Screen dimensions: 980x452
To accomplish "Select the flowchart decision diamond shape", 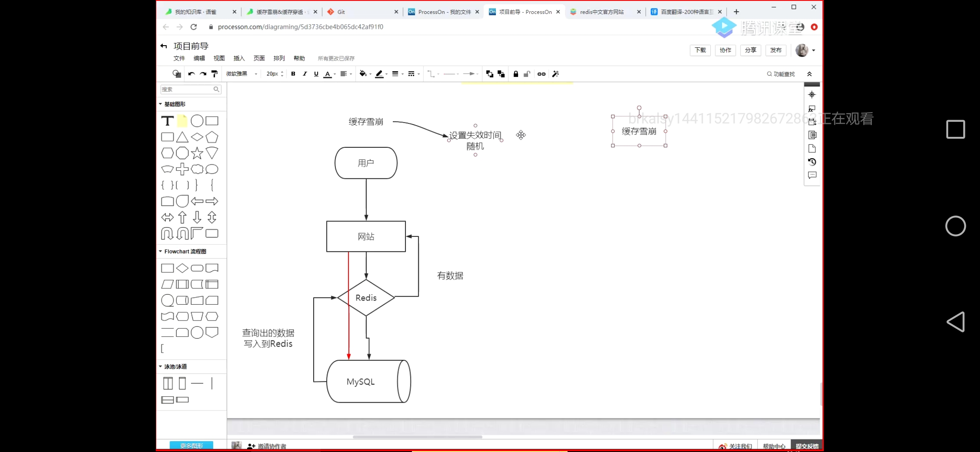I will coord(182,268).
